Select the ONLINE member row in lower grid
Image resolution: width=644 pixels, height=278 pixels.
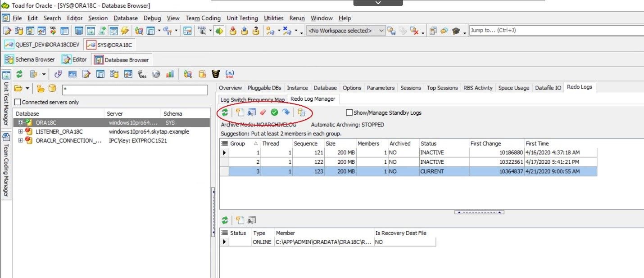tap(328, 242)
